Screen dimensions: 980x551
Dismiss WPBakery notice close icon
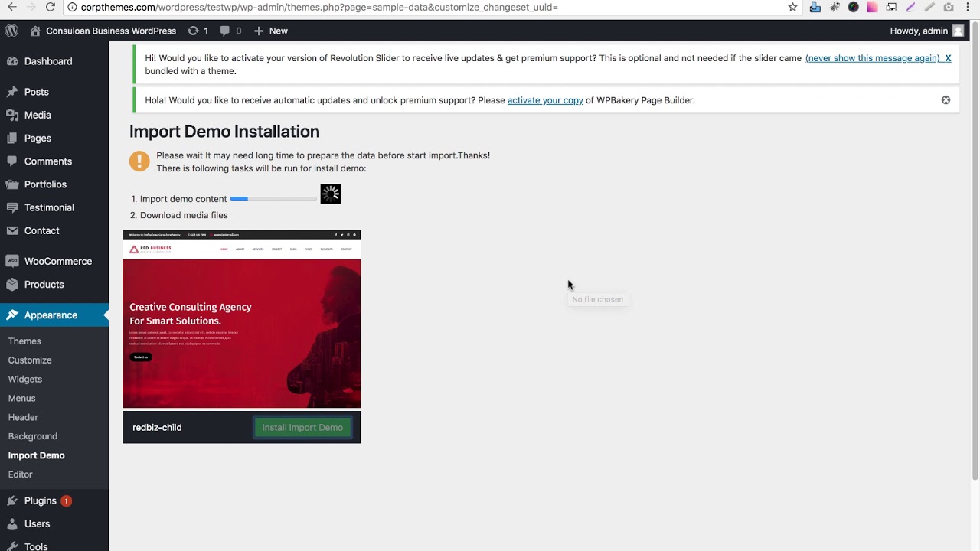946,100
